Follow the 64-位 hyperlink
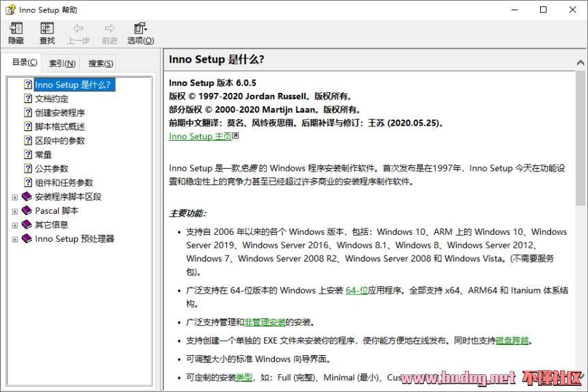This screenshot has height=392, width=588. coord(356,290)
